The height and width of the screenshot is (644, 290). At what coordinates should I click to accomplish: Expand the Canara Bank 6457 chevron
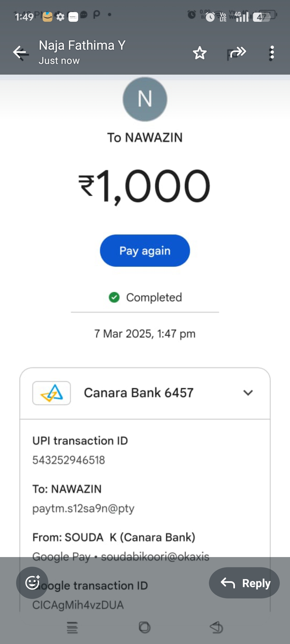click(248, 393)
